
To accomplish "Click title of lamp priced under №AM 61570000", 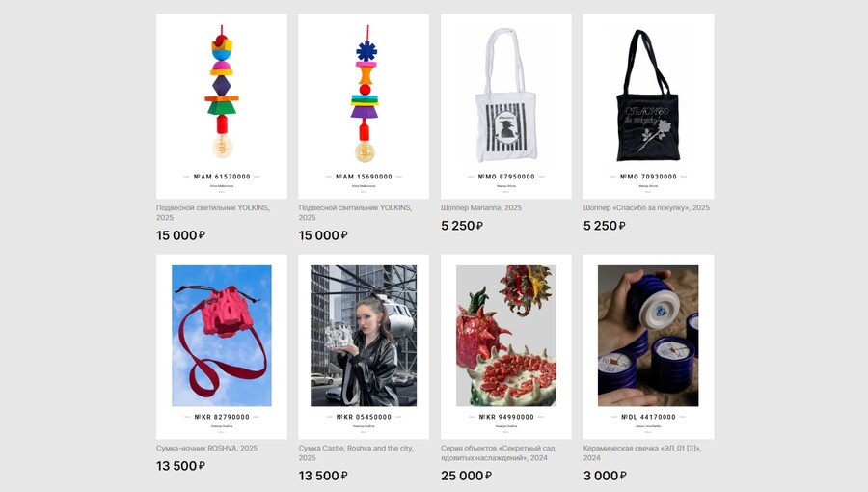I will (x=212, y=212).
